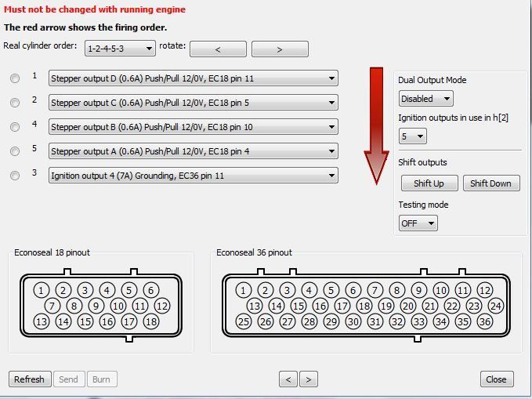Click pin 5 in Econoseal 18 pinout
The width and height of the screenshot is (532, 399).
pos(129,290)
